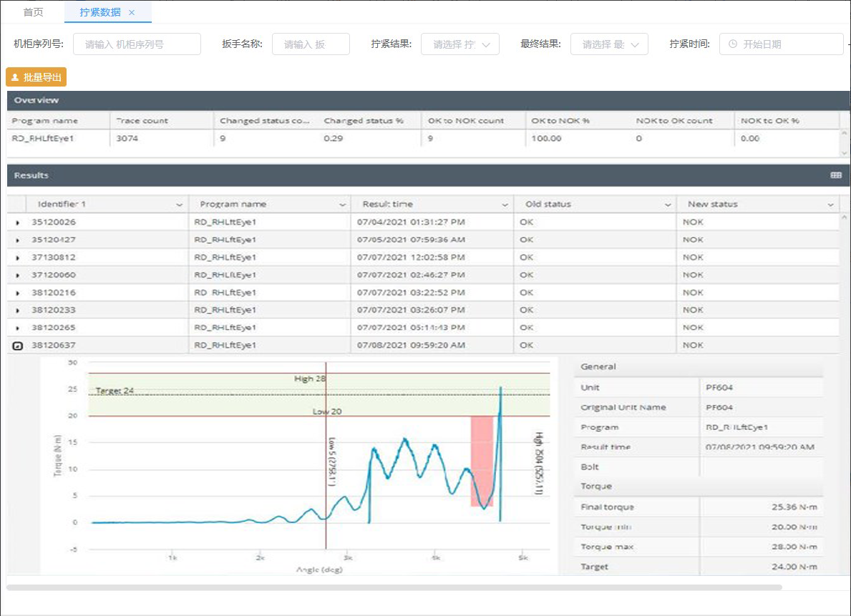
Task: Click the changed status value 0.29
Action: click(x=334, y=138)
